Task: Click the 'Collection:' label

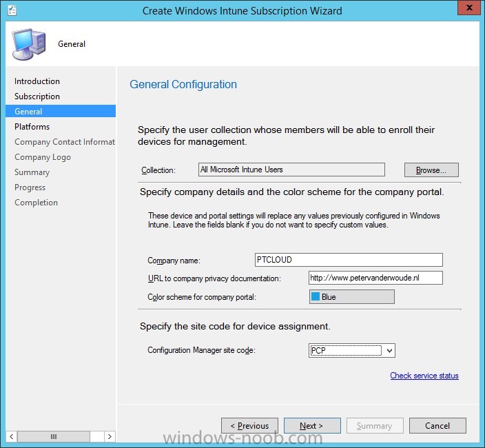Action: (158, 170)
